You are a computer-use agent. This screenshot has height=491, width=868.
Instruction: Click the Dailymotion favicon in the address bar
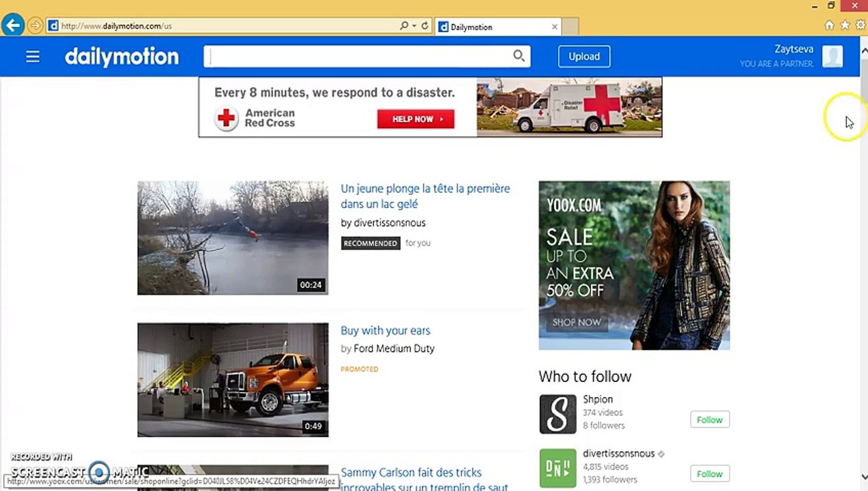53,27
